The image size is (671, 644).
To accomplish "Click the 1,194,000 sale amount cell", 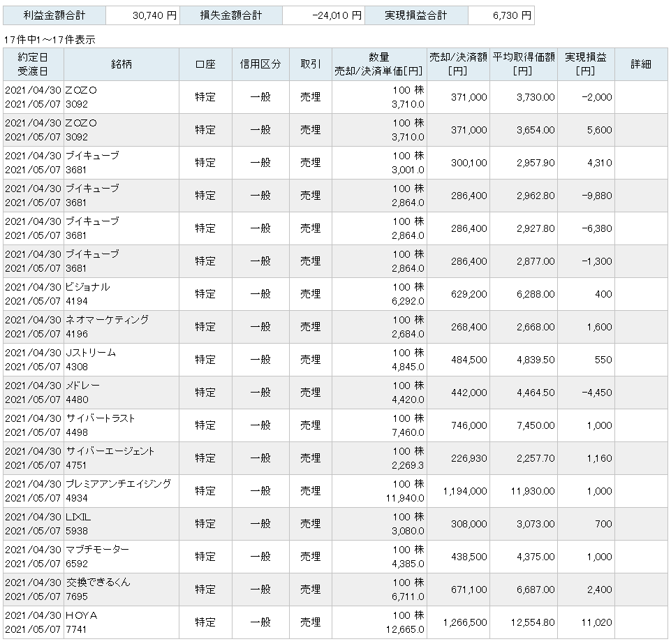I will coord(458,491).
